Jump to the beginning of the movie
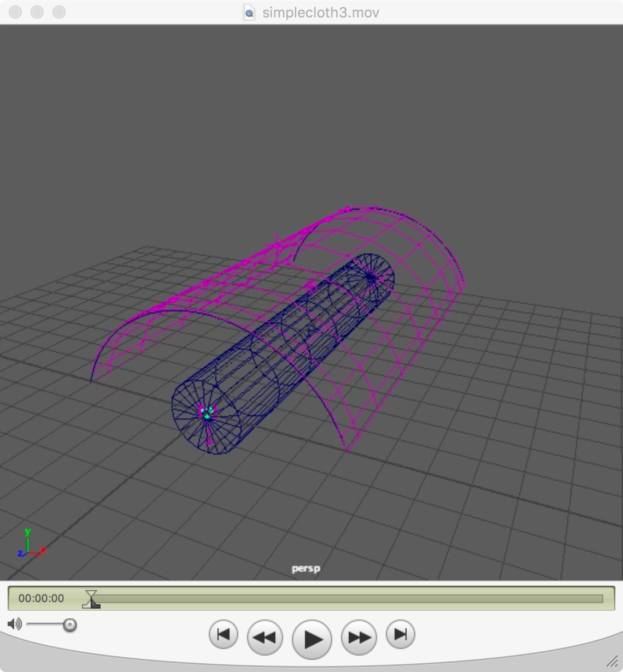This screenshot has width=623, height=672. click(x=223, y=635)
